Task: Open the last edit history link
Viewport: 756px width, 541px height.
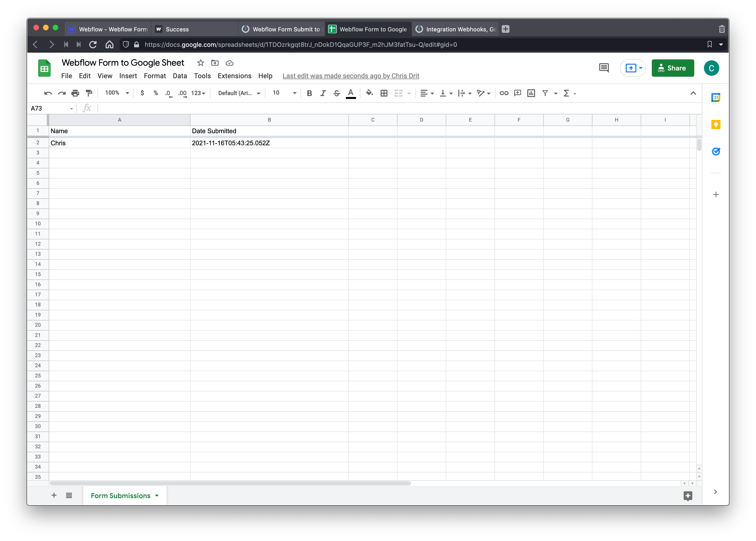Action: (351, 76)
